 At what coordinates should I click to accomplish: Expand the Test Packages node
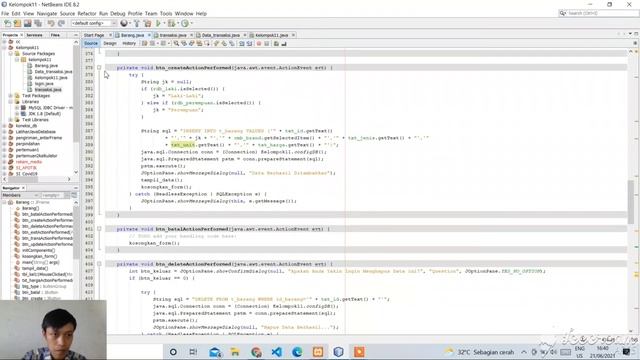(11, 96)
